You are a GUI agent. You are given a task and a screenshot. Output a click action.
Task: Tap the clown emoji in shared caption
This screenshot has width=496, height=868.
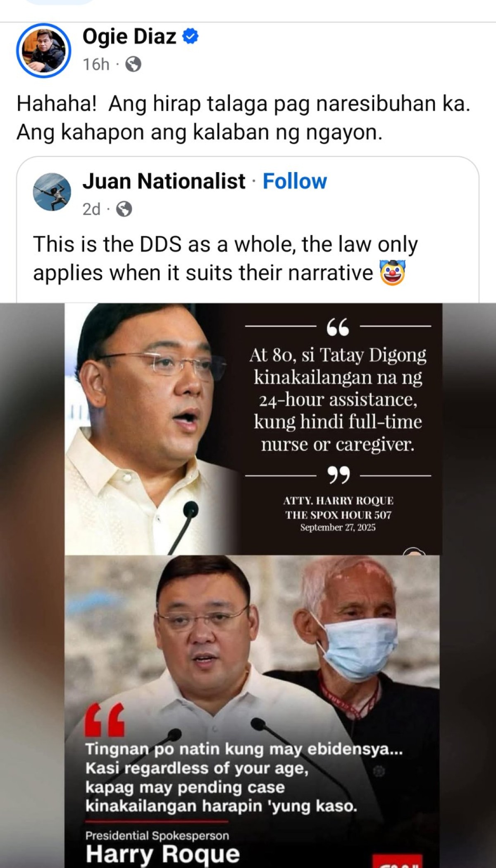(392, 273)
